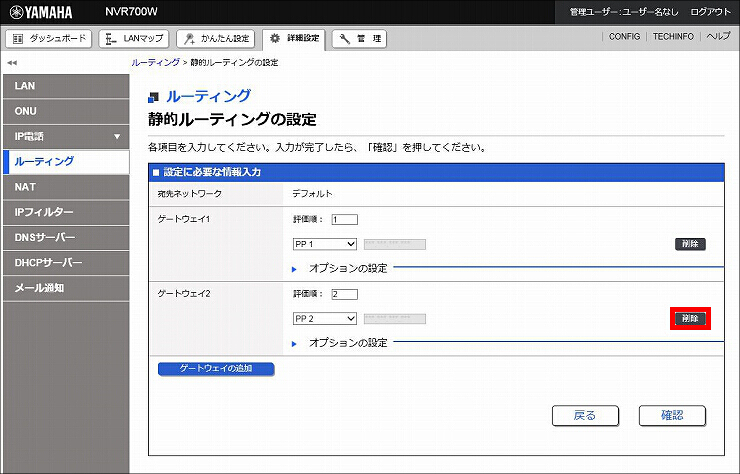
Task: Open DNSサーバー in the sidebar
Action: [x=66, y=237]
